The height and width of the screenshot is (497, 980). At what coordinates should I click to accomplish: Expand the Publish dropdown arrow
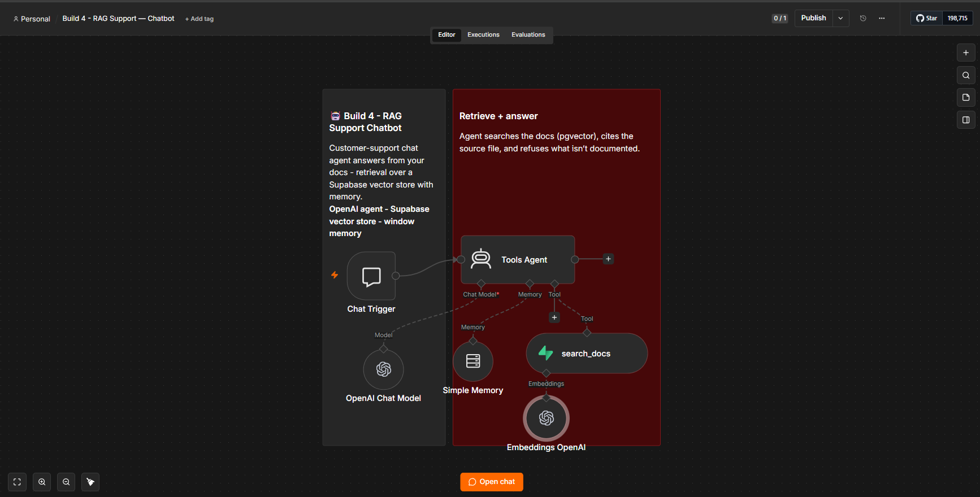click(x=841, y=18)
